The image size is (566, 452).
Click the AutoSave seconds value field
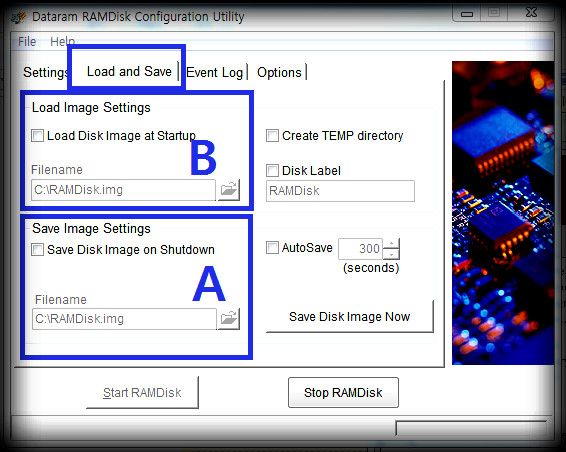(360, 248)
